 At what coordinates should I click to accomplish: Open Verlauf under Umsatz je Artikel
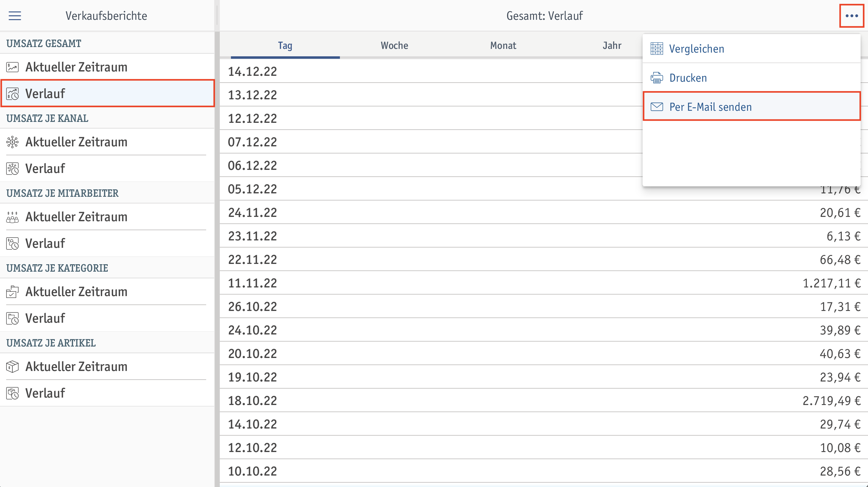point(107,393)
